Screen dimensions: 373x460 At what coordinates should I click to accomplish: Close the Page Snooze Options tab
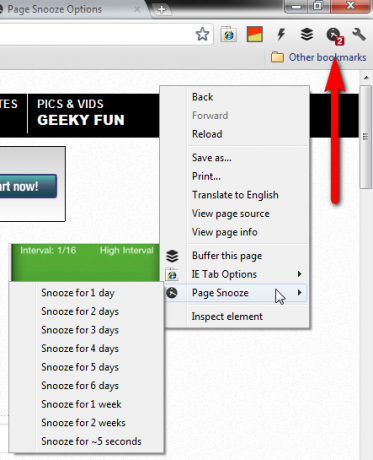137,9
